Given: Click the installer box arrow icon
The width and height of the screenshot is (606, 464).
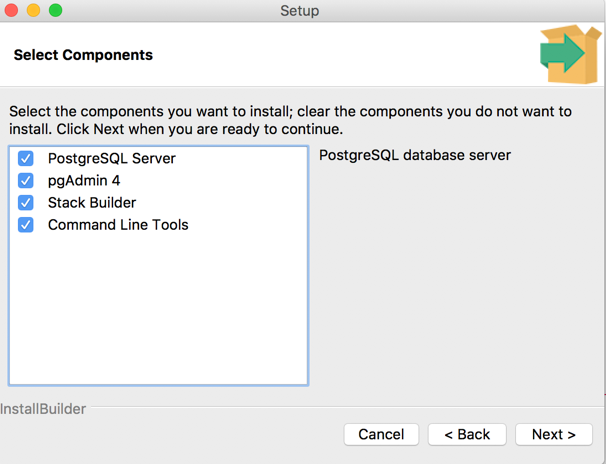Looking at the screenshot, I should pos(566,55).
